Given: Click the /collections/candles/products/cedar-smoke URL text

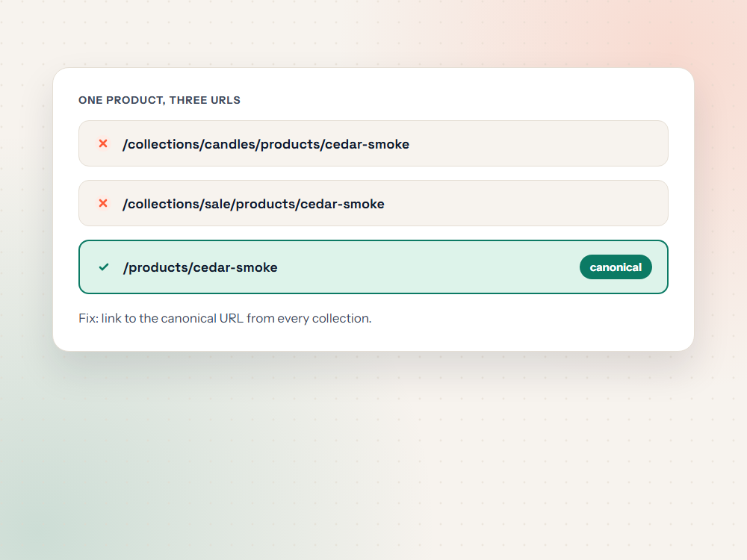Looking at the screenshot, I should [x=266, y=144].
